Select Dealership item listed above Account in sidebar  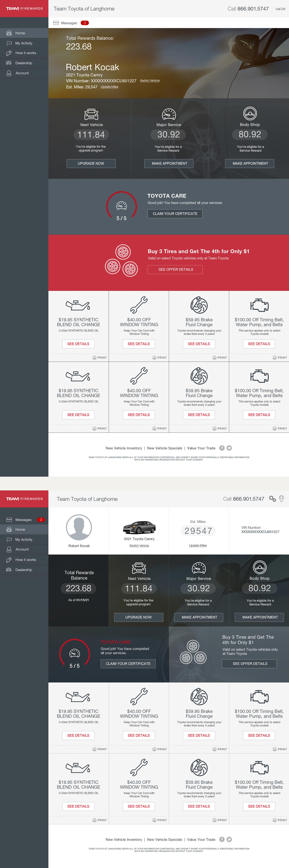click(x=24, y=63)
